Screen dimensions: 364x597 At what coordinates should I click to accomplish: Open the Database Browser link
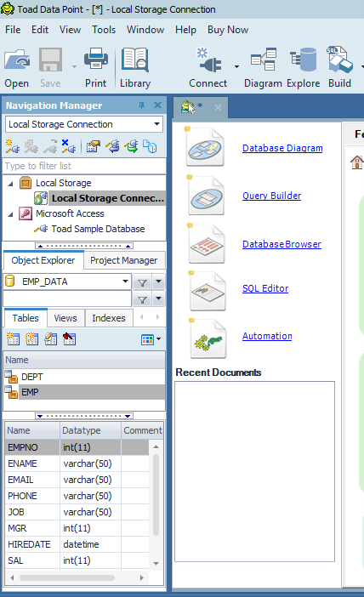pos(282,244)
